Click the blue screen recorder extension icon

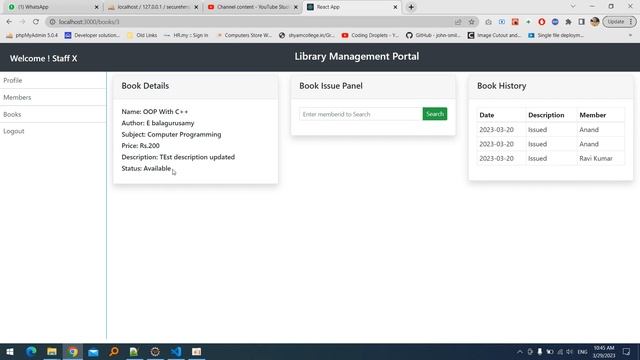502,22
